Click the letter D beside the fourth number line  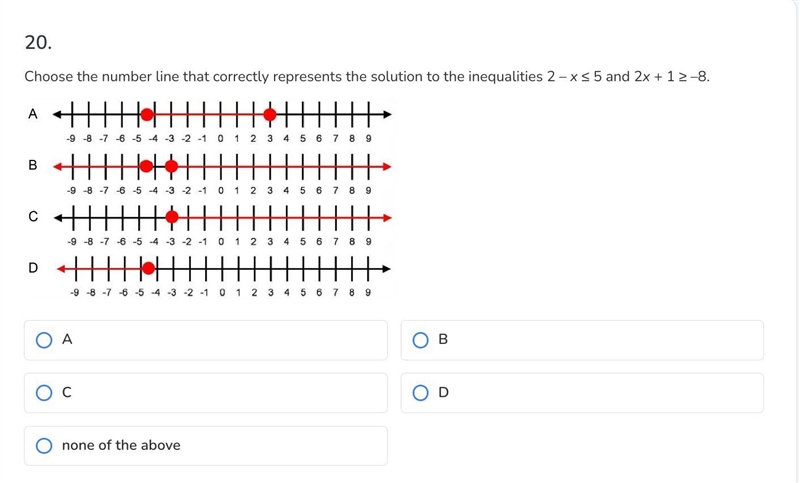(33, 268)
